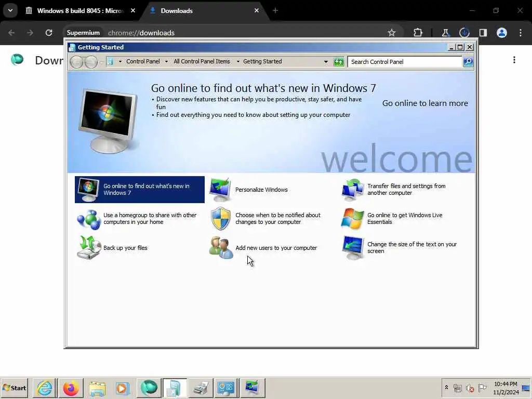This screenshot has height=399, width=532.
Task: Click the Show desktop button at the taskbar end
Action: coord(526,388)
